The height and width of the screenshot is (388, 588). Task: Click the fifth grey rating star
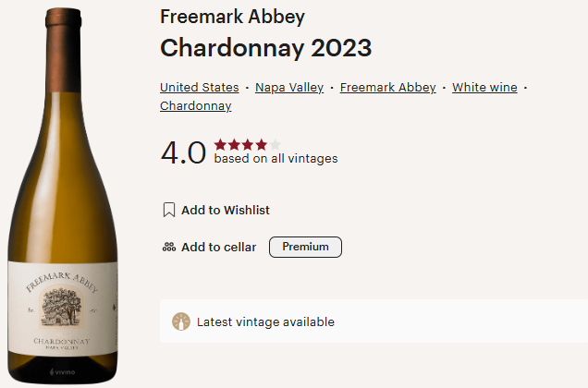275,144
